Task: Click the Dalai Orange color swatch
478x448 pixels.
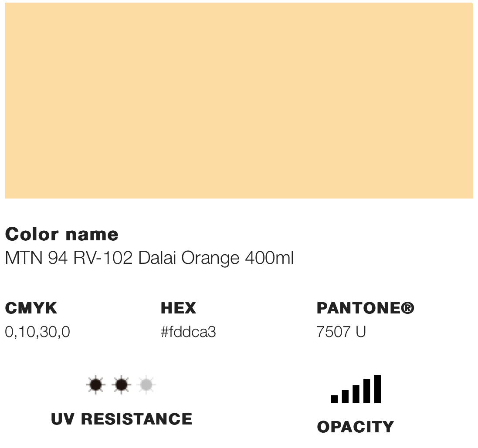Action: [x=239, y=101]
